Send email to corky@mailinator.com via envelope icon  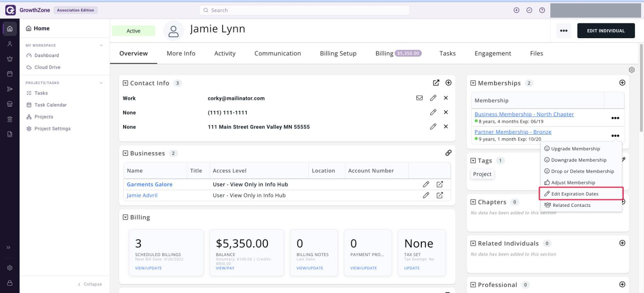click(x=419, y=98)
